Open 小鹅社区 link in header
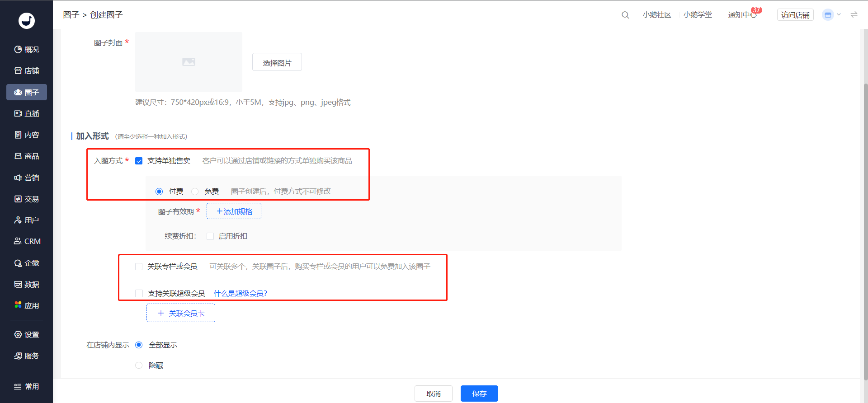 tap(656, 15)
